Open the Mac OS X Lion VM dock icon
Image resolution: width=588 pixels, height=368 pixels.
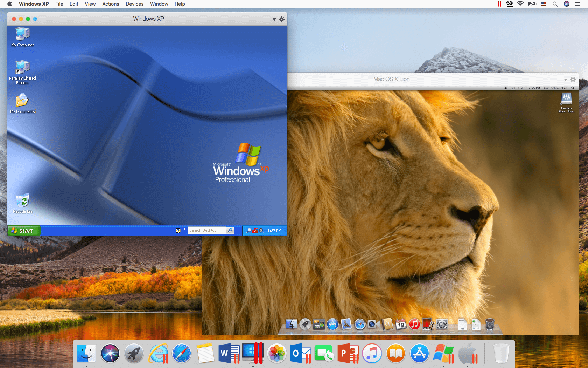coord(468,353)
